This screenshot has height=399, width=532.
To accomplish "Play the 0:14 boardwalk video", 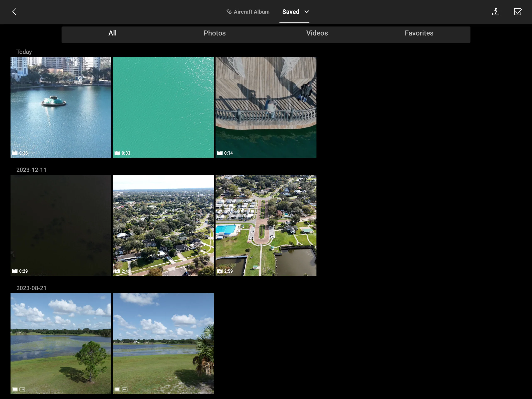I will pyautogui.click(x=266, y=107).
